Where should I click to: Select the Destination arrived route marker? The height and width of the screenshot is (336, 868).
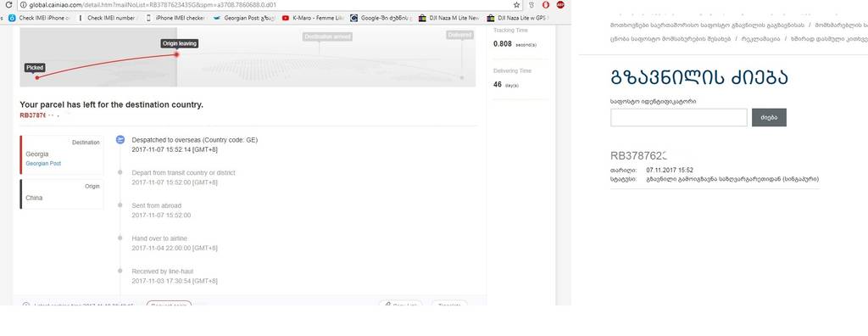coord(328,36)
